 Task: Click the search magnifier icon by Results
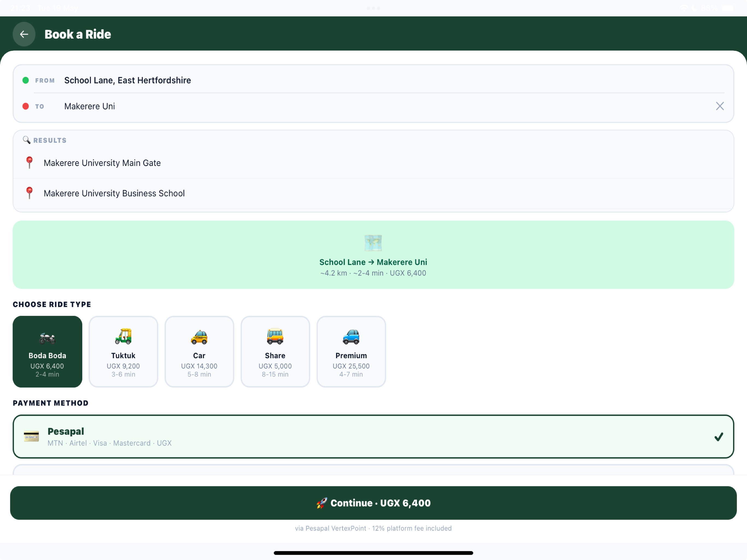pos(26,140)
